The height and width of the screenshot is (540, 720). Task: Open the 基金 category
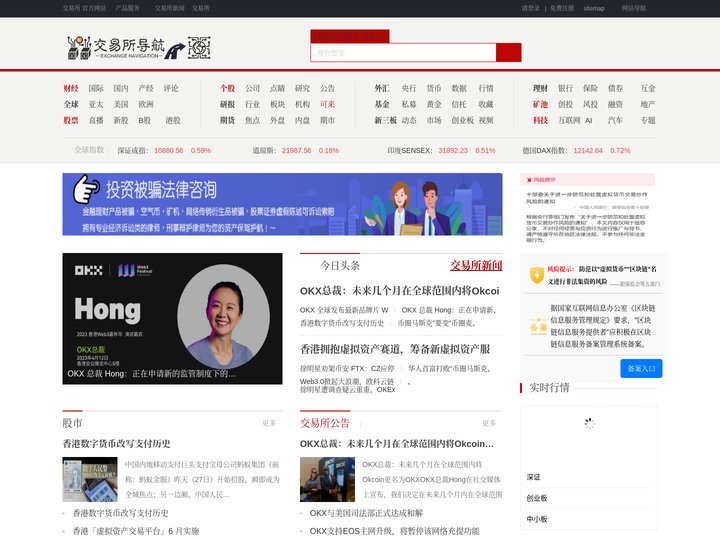(x=382, y=104)
